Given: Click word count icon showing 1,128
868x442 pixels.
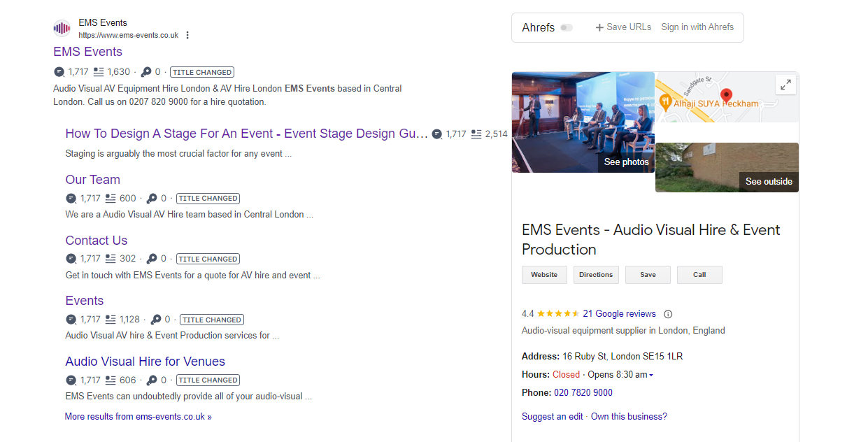Looking at the screenshot, I should (x=111, y=320).
